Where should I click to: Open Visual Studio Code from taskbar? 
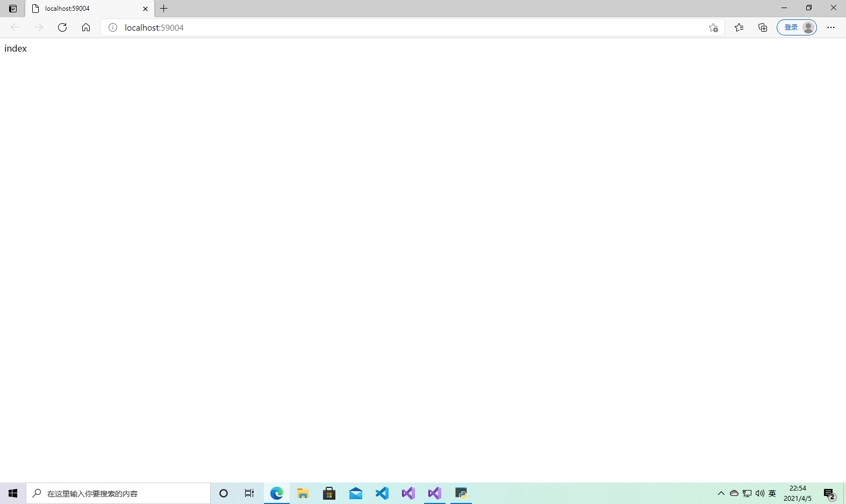[382, 493]
